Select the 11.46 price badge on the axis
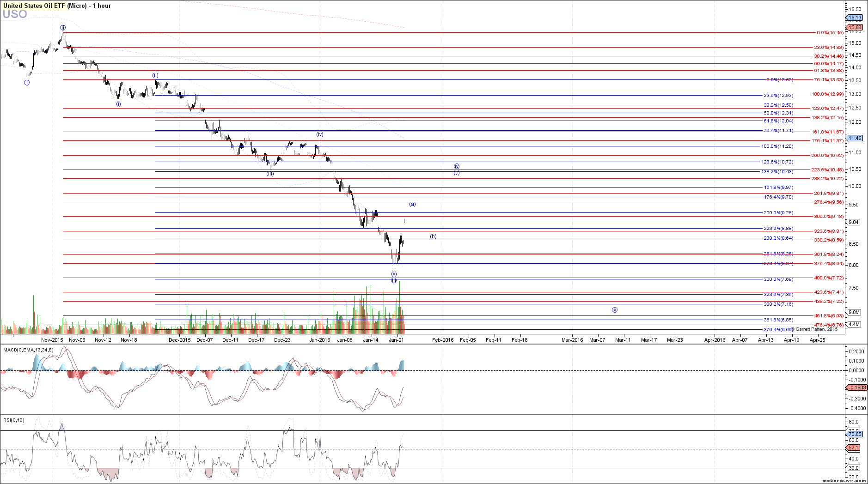The image size is (868, 484). click(855, 138)
